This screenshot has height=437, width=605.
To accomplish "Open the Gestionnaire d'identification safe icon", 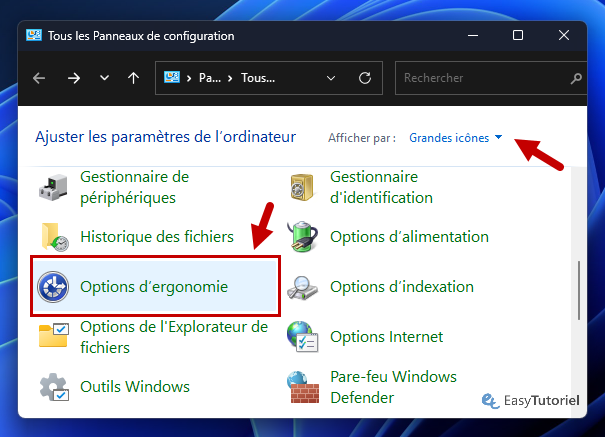I will [x=302, y=187].
